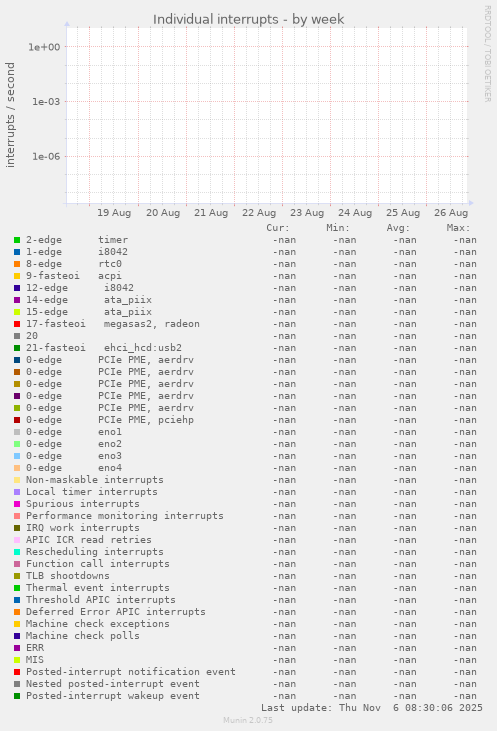The width and height of the screenshot is (497, 731).
Task: Select the gray swatch next to 20
Action: pyautogui.click(x=17, y=336)
